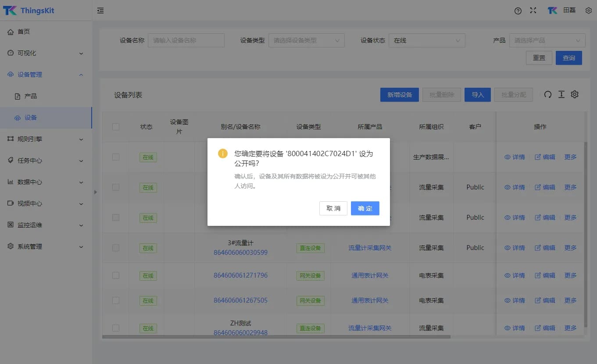Screen dimensions: 597x364
Task: Open system settings gear at top right
Action: tap(588, 10)
